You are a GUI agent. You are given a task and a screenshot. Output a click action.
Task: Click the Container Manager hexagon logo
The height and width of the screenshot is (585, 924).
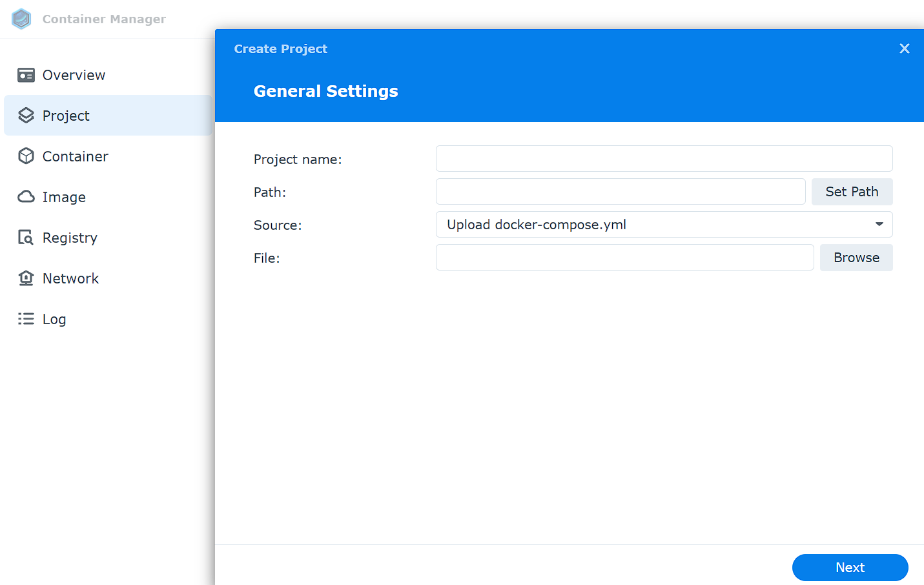pyautogui.click(x=21, y=19)
